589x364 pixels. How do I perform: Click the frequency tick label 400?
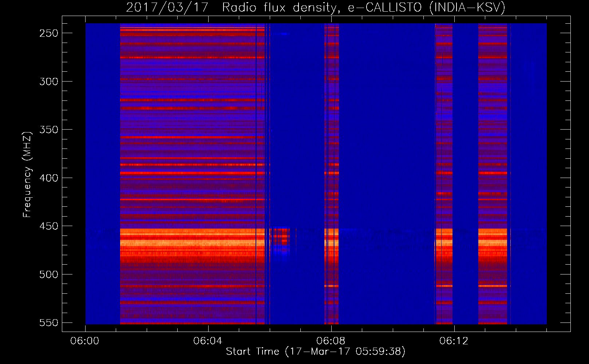(x=49, y=178)
